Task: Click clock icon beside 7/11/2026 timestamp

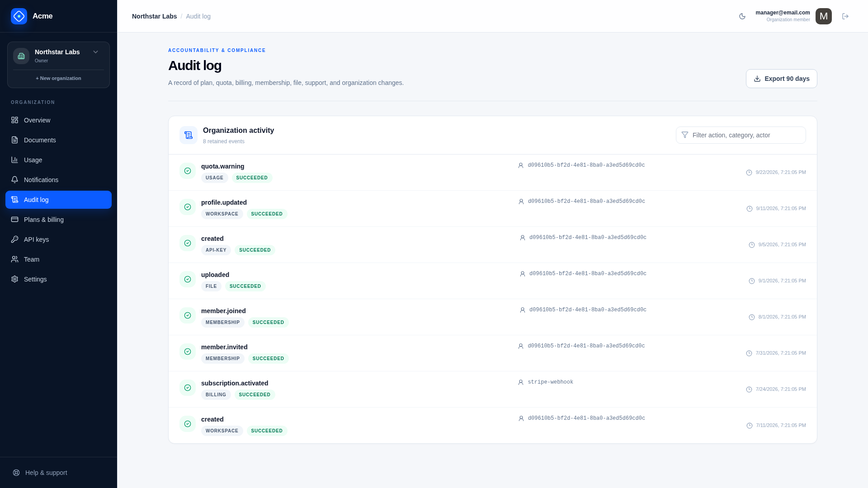Action: pyautogui.click(x=750, y=426)
